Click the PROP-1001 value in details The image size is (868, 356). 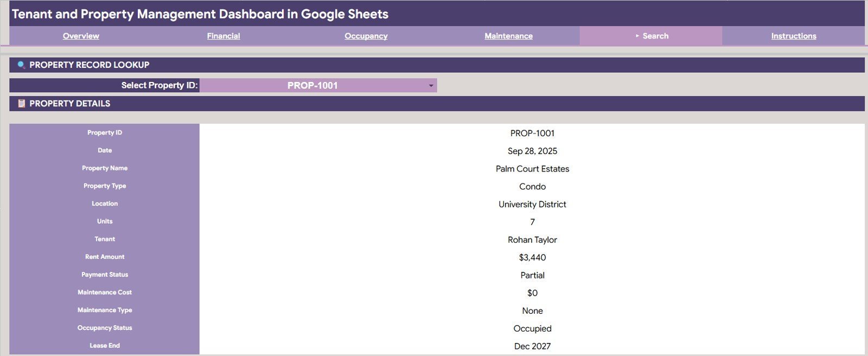coord(532,133)
